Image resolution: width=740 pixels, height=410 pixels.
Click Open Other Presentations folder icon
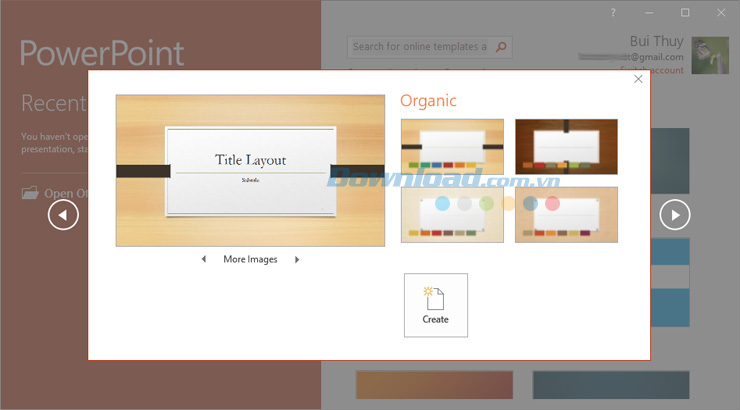coord(30,192)
